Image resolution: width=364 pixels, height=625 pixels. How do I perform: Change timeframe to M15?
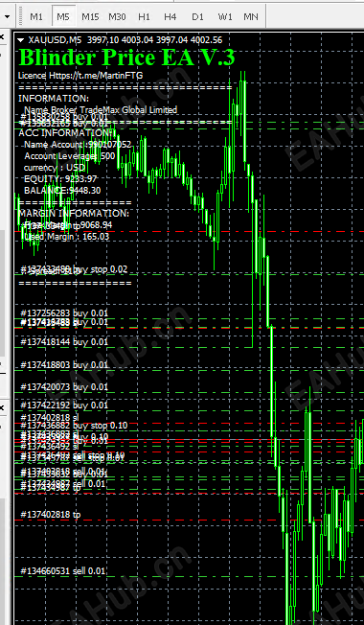point(90,16)
